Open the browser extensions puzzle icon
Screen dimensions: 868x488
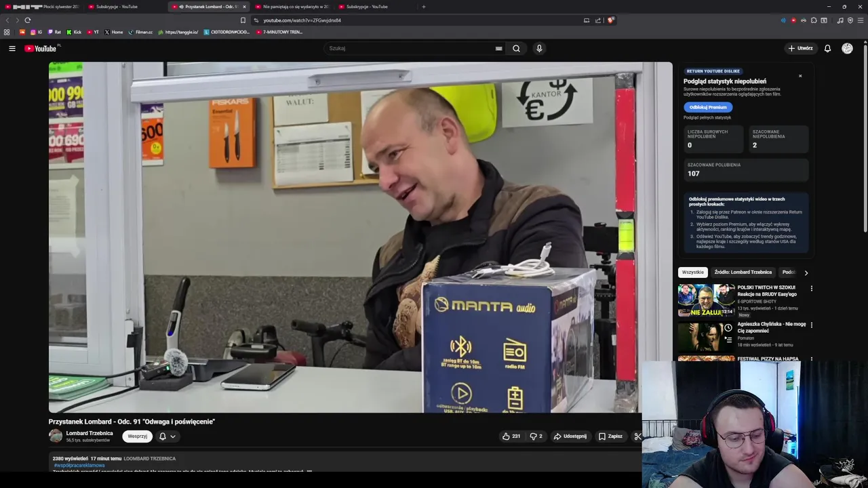point(814,20)
